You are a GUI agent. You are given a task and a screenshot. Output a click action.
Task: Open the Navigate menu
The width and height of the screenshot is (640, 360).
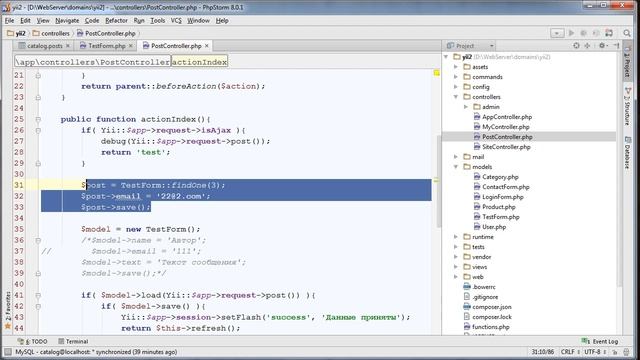coord(67,20)
